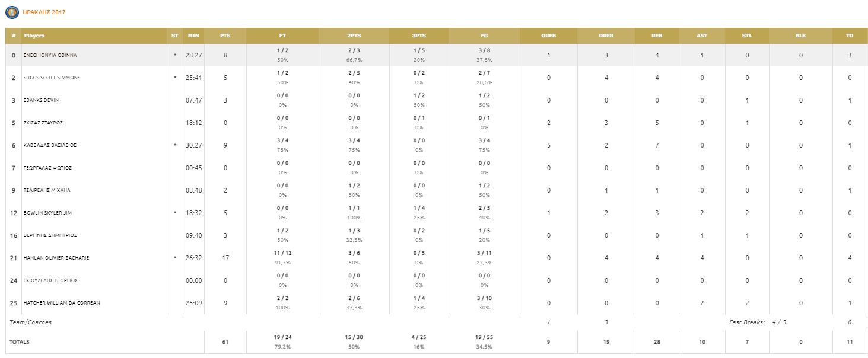The width and height of the screenshot is (868, 358).
Task: Sort by AST column header
Action: (702, 36)
